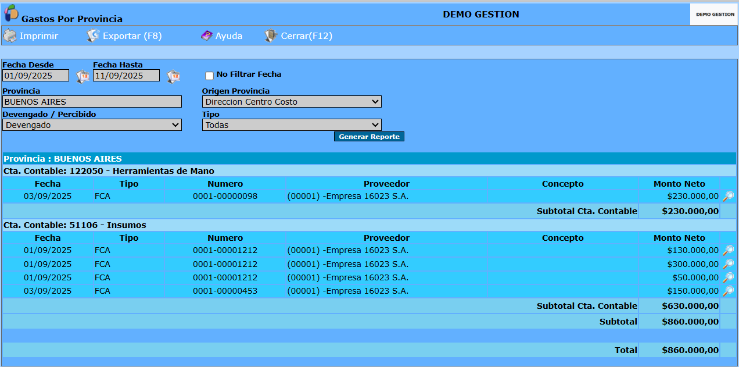The width and height of the screenshot is (739, 367).
Task: Open the Tipo dropdown showing Todas
Action: click(292, 125)
